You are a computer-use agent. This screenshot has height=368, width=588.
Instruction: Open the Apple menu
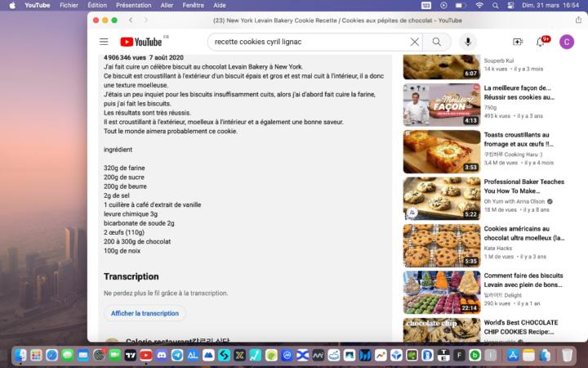pos(12,5)
